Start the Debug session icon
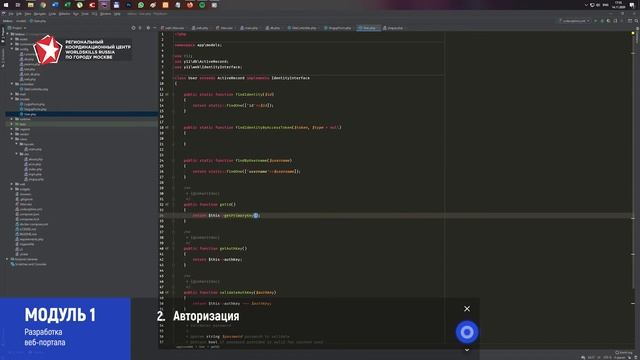The image size is (640, 360). (x=602, y=21)
